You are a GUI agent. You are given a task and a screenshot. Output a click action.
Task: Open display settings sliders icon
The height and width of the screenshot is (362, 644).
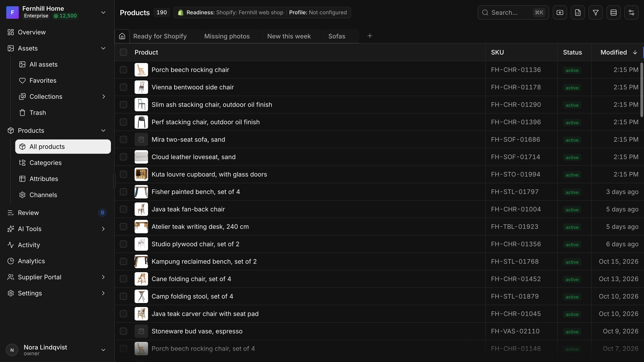point(631,13)
